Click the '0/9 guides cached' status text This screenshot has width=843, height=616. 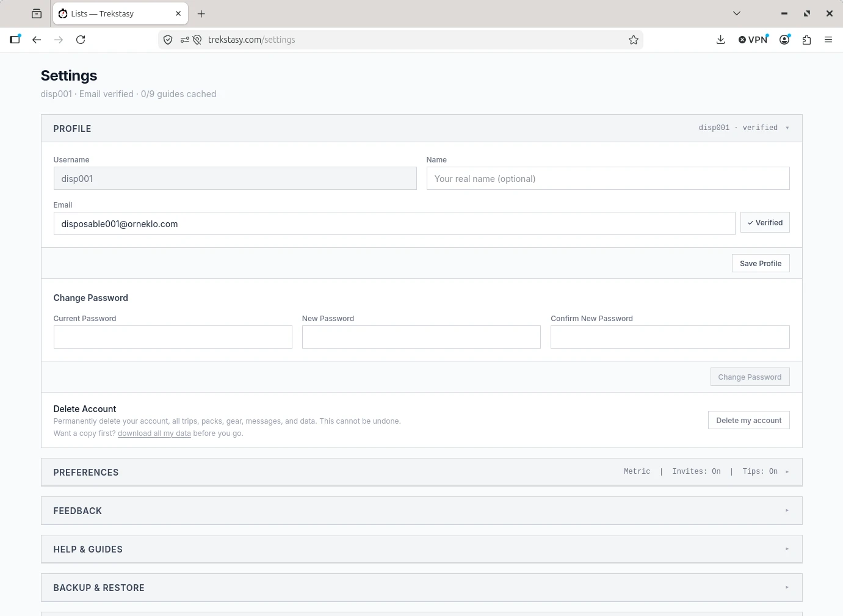(178, 94)
